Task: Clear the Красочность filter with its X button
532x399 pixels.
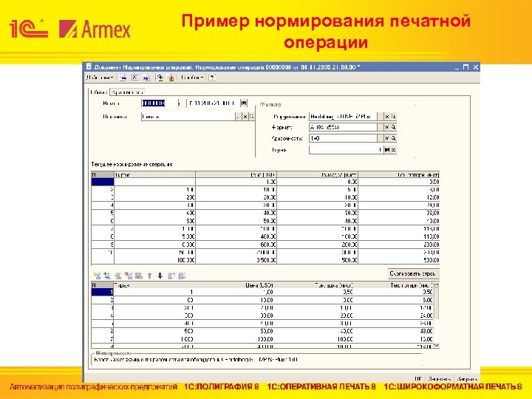Action: tap(387, 138)
